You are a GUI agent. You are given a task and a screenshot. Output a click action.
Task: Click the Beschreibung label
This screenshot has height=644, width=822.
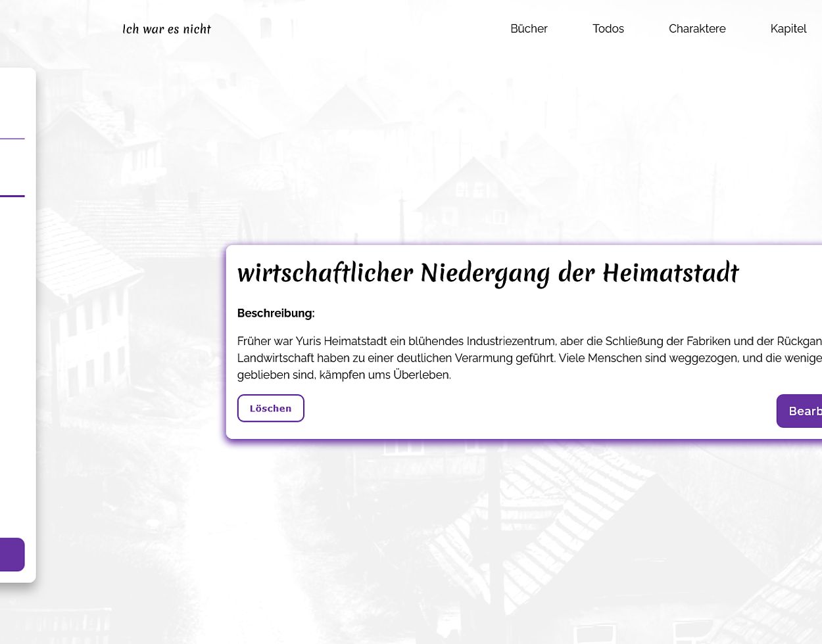[x=276, y=313]
